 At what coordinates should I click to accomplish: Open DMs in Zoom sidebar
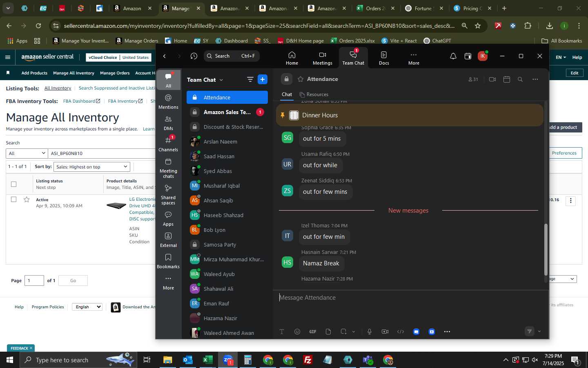(x=168, y=123)
